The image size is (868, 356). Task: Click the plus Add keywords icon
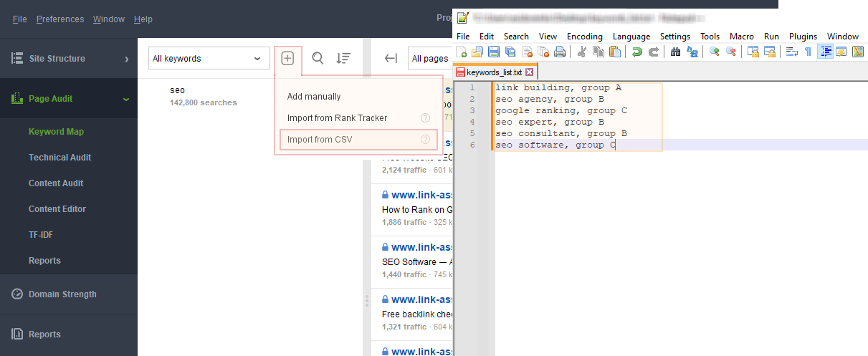click(x=287, y=58)
